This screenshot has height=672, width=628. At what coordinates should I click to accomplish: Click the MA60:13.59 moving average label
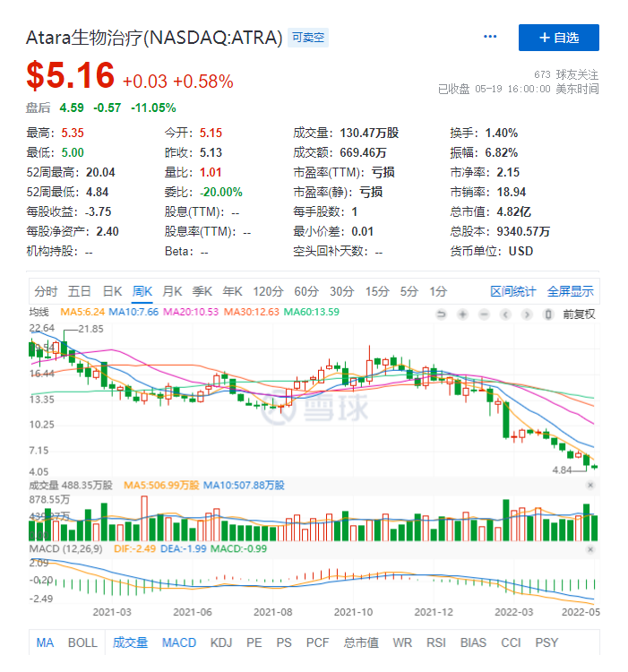tap(312, 312)
